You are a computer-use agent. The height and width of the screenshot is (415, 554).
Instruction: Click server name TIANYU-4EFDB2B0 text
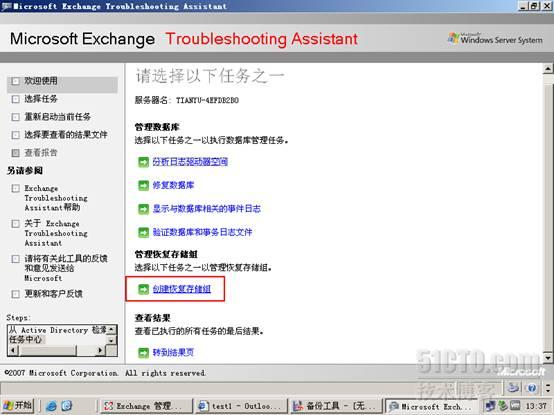coord(207,101)
